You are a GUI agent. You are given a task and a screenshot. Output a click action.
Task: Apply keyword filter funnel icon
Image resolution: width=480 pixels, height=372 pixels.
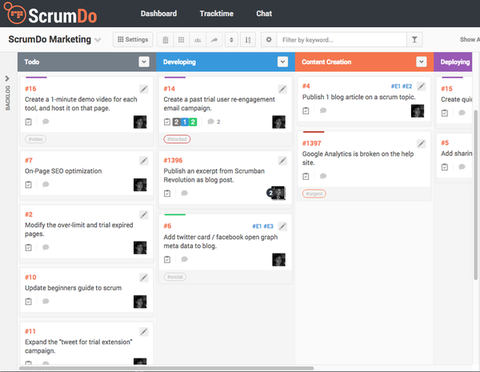[x=414, y=40]
